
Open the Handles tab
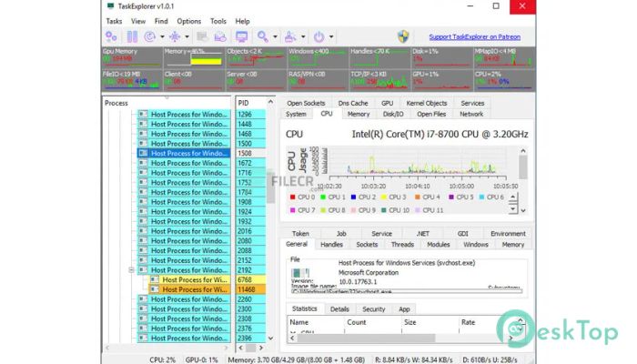click(x=331, y=245)
